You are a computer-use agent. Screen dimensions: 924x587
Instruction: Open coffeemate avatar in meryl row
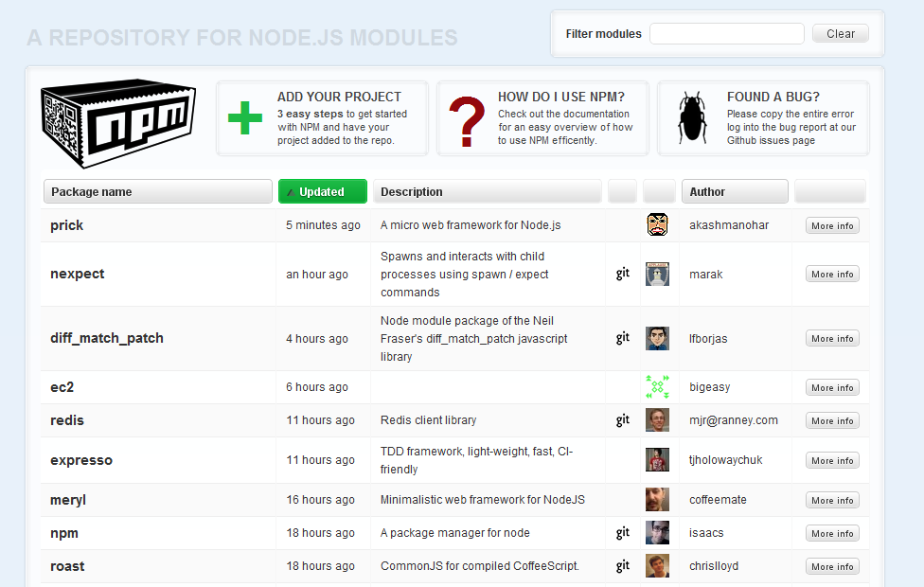[x=657, y=500]
